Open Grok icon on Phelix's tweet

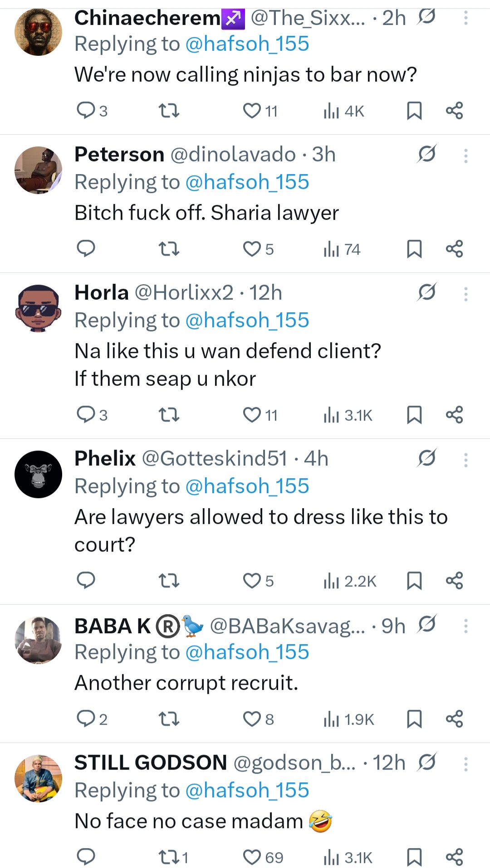(426, 458)
